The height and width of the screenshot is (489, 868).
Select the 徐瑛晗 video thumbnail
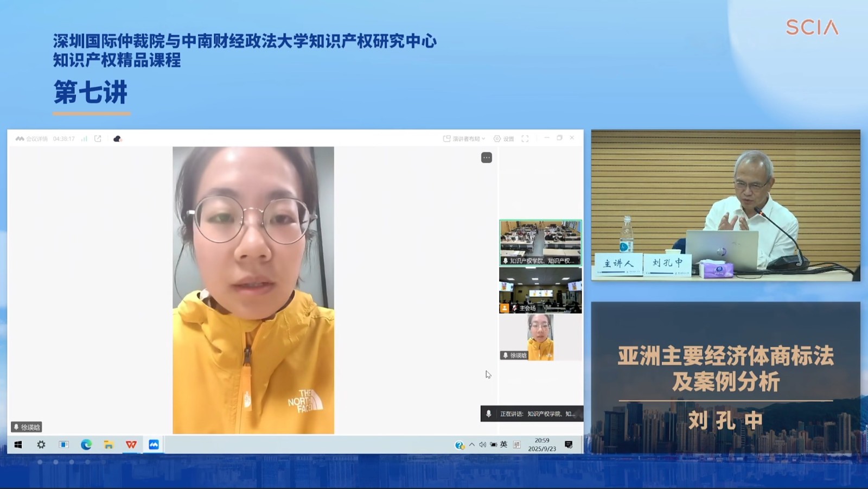(x=541, y=335)
